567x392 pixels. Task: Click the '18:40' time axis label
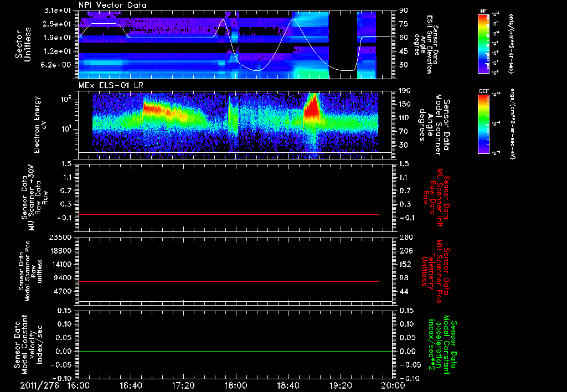coord(288,385)
